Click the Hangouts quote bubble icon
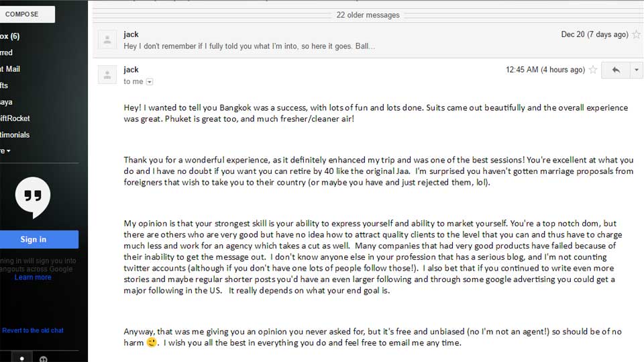644x362 pixels. (x=33, y=197)
